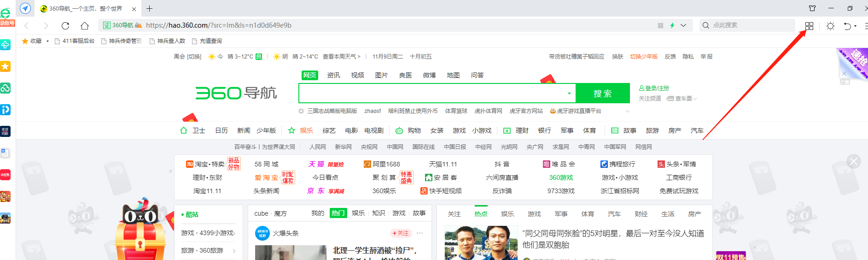Screen dimensions: 868x260
Task: Toggle the brightness sun icon in toolbar
Action: [x=830, y=26]
